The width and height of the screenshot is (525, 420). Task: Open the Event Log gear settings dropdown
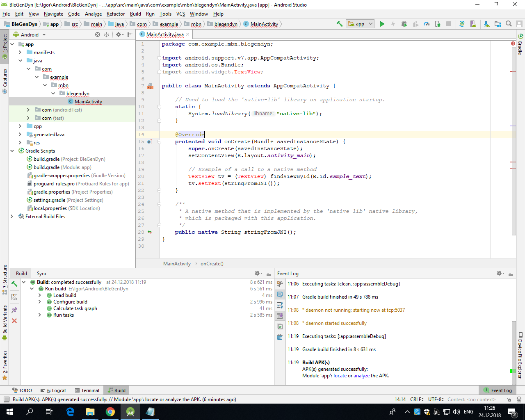coord(500,273)
